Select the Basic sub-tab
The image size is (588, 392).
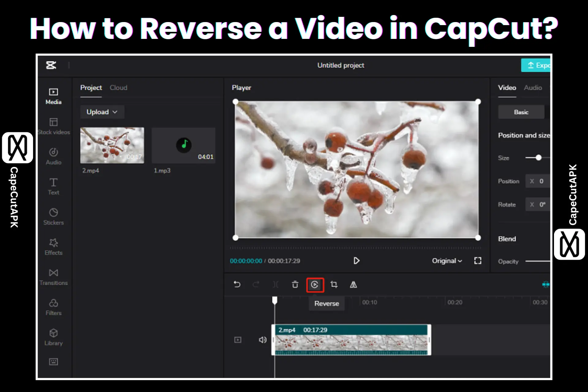pos(521,112)
